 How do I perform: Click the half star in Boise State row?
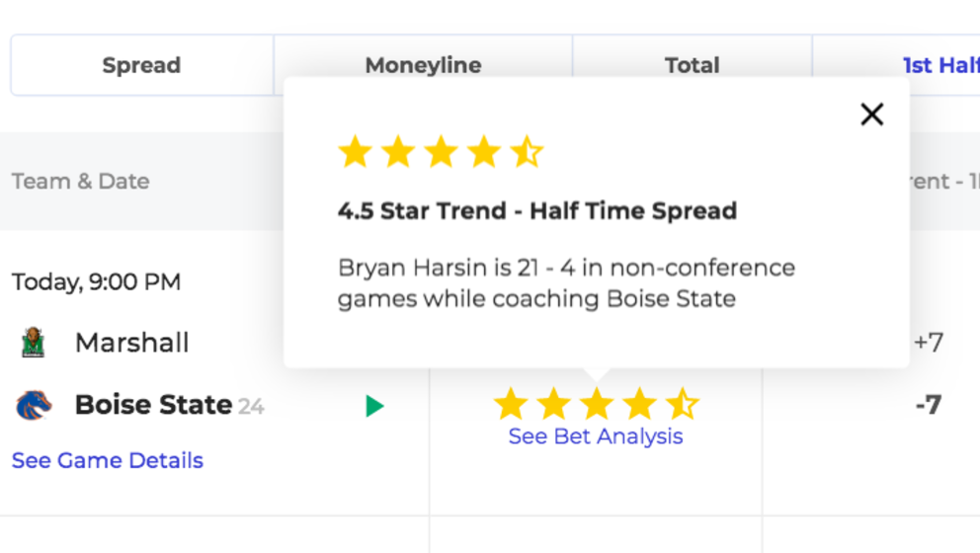point(682,404)
